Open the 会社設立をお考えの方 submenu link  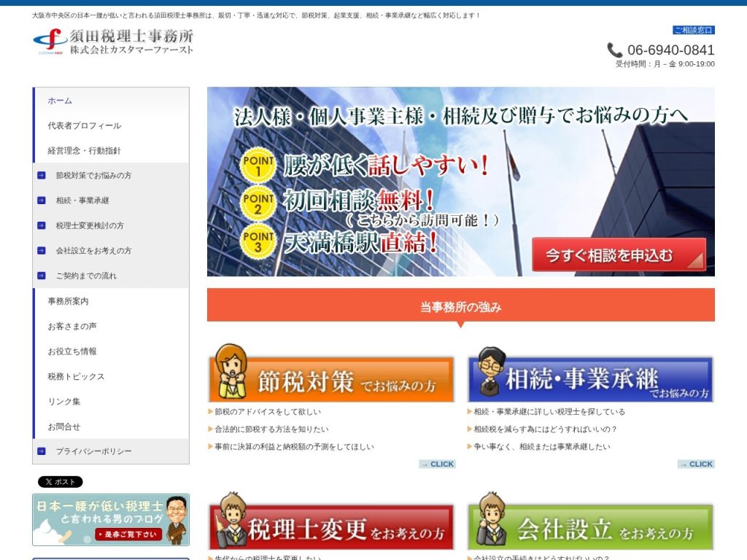tap(94, 251)
